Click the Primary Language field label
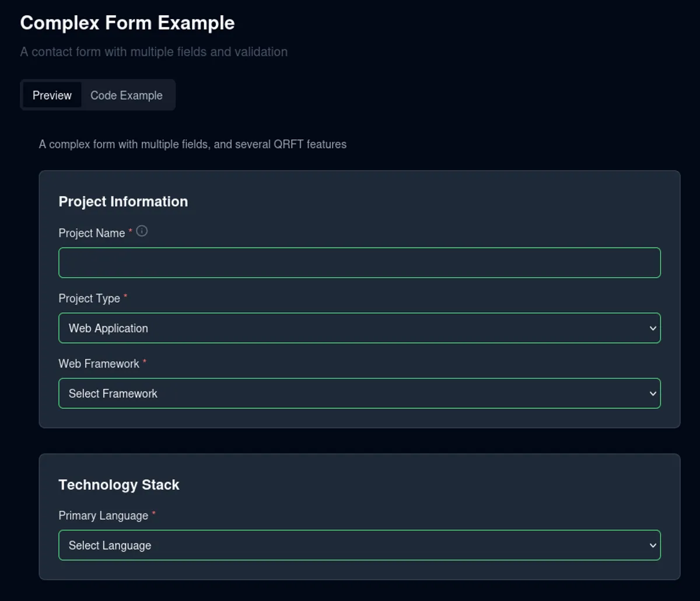Screen dimensions: 700x601 102,515
